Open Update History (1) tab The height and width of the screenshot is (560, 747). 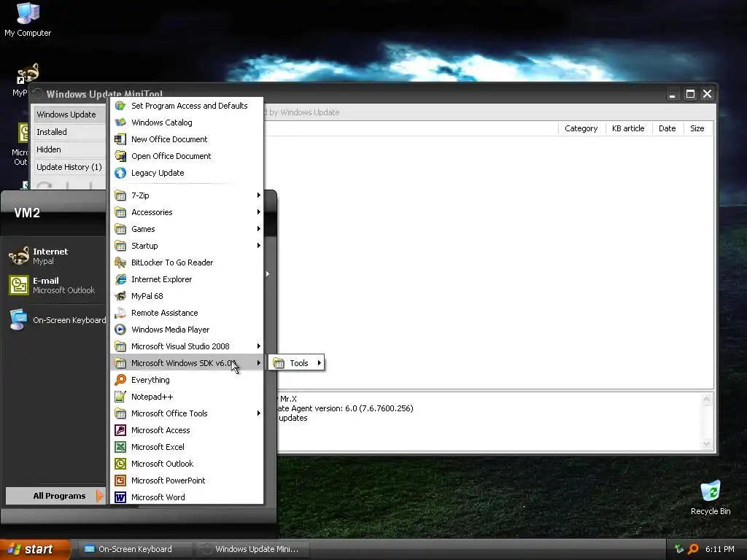pos(69,167)
